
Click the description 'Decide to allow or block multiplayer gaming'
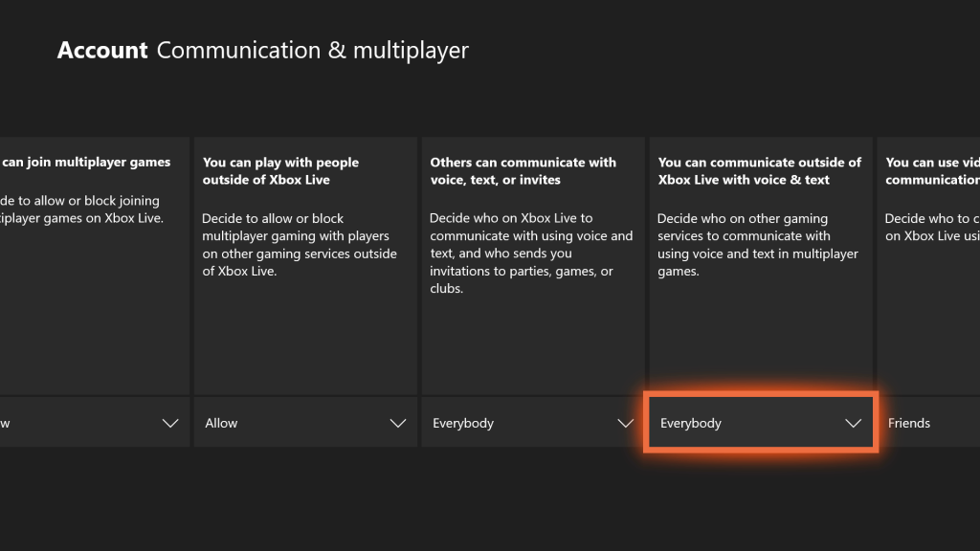click(x=300, y=245)
